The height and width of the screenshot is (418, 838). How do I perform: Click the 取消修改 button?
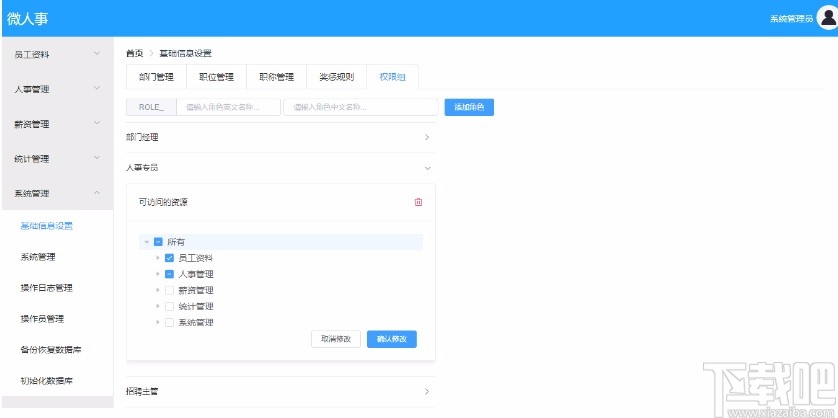336,339
